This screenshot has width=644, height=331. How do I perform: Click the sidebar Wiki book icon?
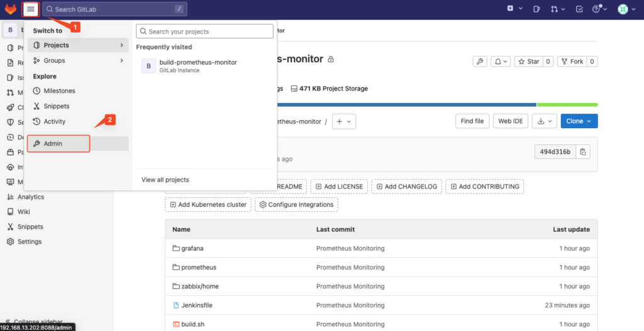[x=11, y=212]
